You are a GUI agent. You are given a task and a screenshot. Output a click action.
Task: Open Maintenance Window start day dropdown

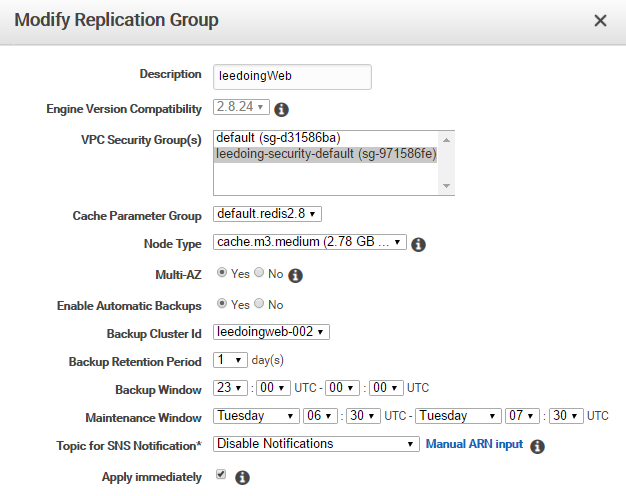[x=256, y=416]
